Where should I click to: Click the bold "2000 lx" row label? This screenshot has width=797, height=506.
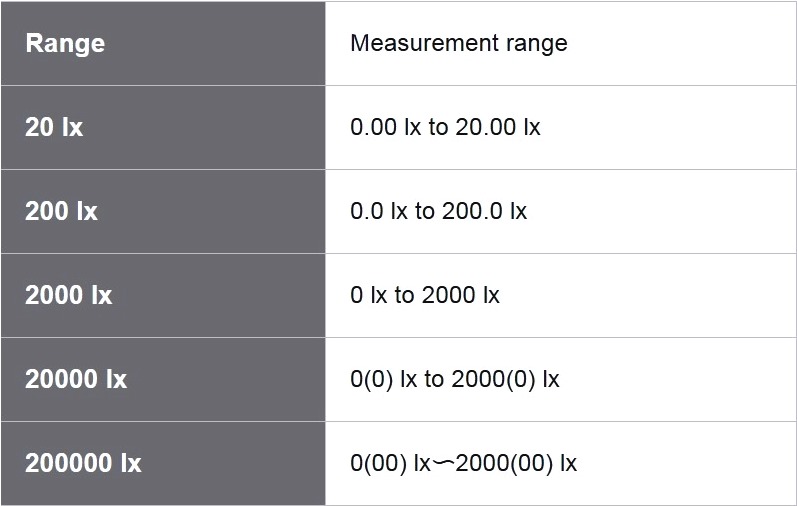tap(68, 296)
